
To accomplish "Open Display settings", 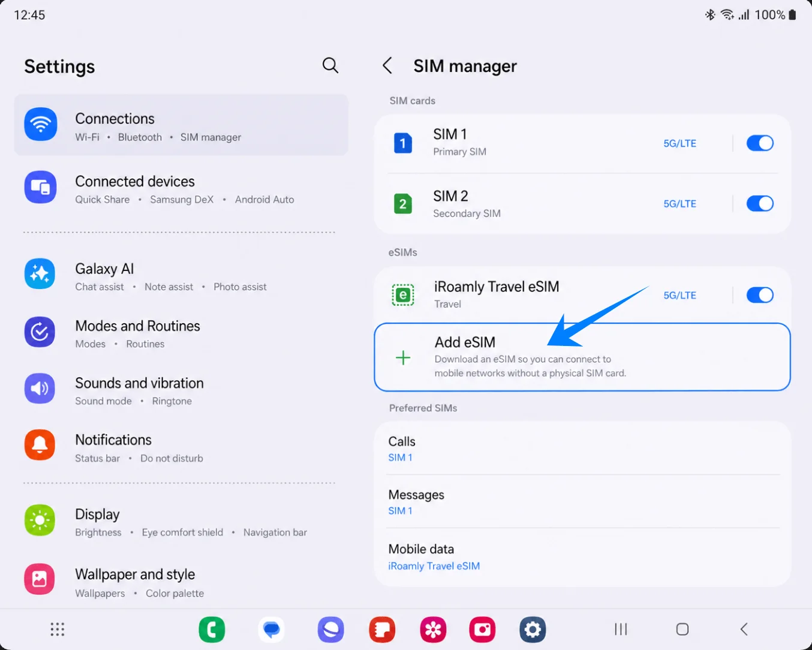I will (181, 520).
